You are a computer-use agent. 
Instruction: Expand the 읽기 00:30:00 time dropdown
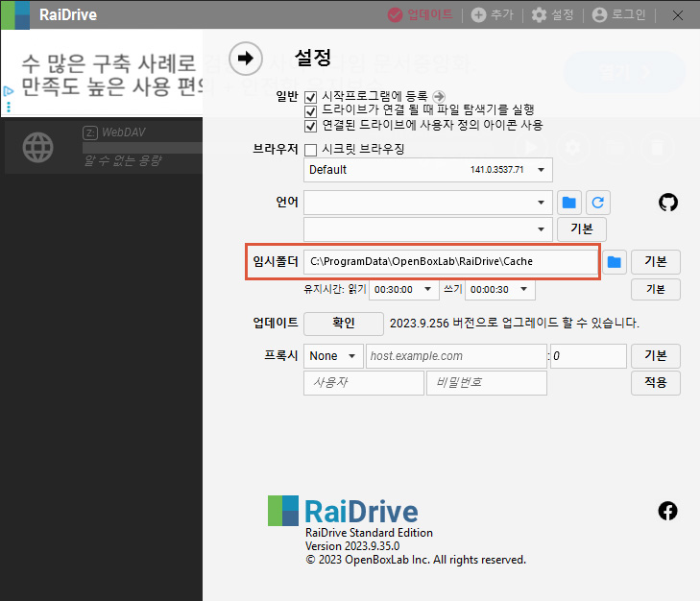pyautogui.click(x=404, y=289)
